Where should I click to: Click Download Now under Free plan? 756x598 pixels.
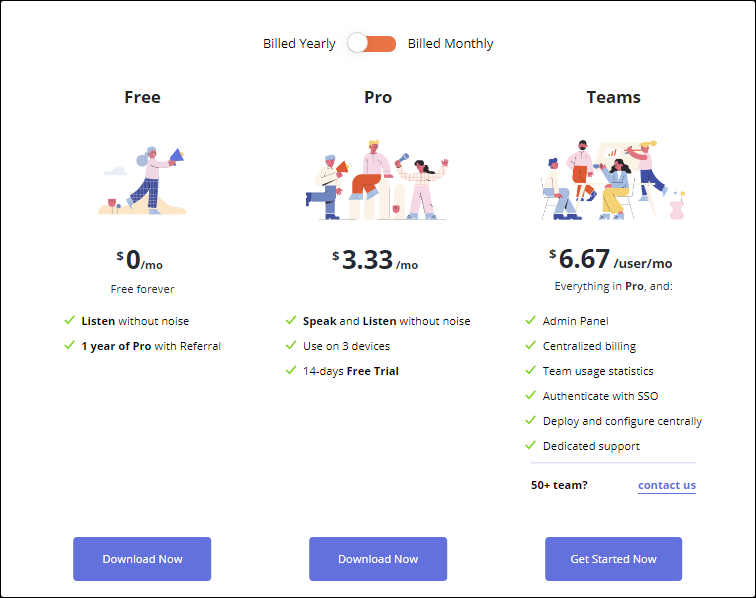click(x=142, y=559)
